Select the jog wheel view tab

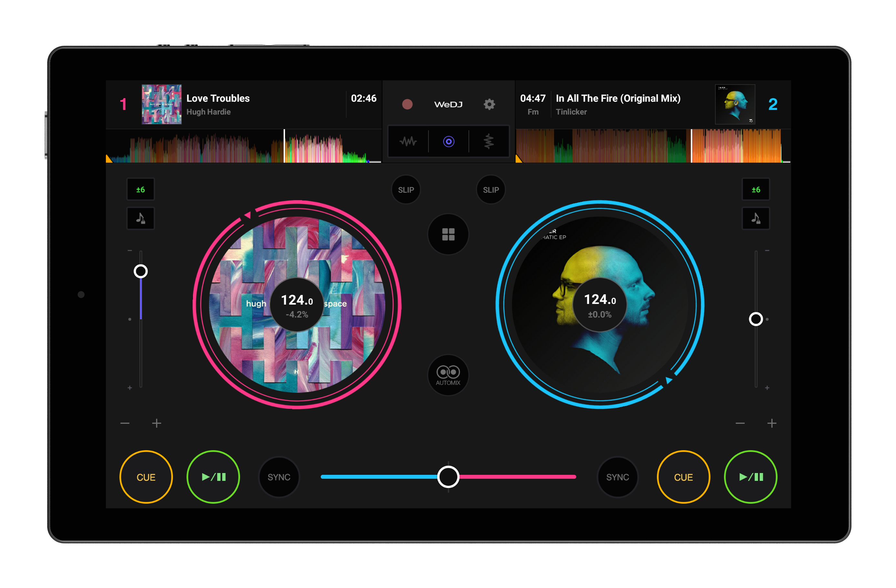(x=448, y=142)
